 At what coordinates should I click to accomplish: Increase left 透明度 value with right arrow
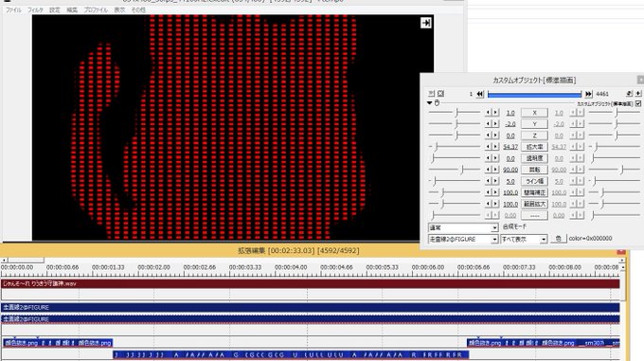point(495,158)
